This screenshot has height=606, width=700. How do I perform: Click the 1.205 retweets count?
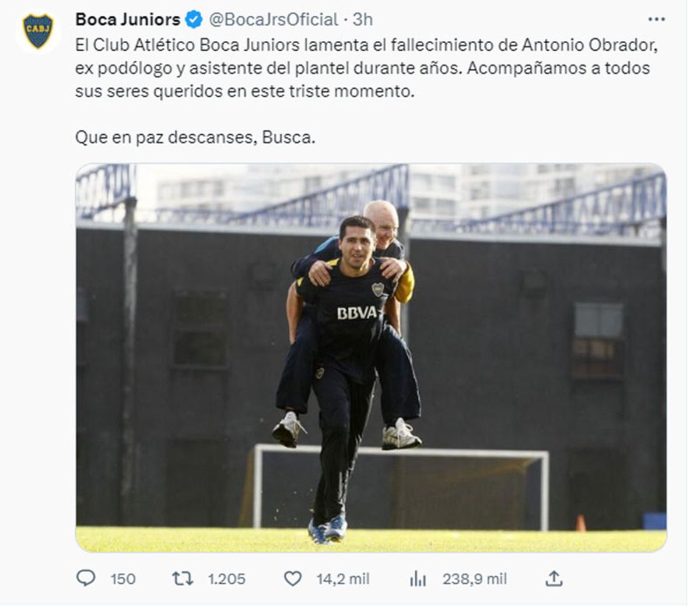(x=226, y=579)
